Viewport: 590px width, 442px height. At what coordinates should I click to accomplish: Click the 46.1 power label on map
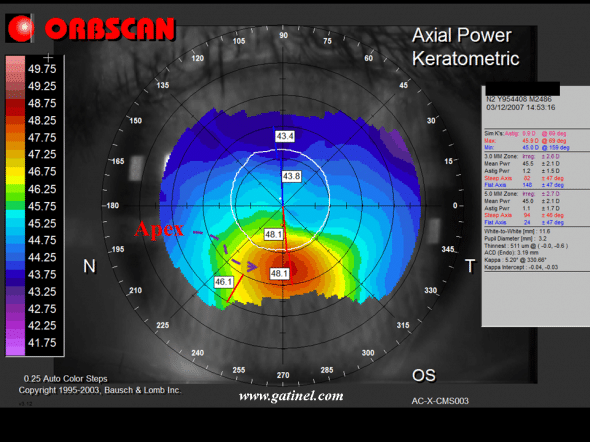click(x=224, y=282)
